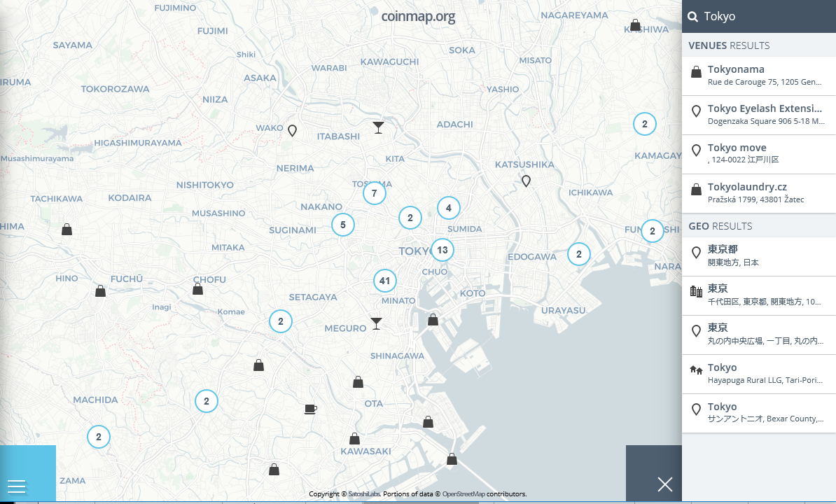Image resolution: width=836 pixels, height=504 pixels.
Task: Choose Tokyo Bexar County geo result
Action: pyautogui.click(x=758, y=413)
